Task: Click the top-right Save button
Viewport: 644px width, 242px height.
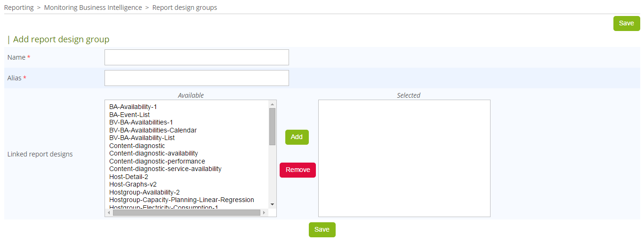Action: point(626,23)
